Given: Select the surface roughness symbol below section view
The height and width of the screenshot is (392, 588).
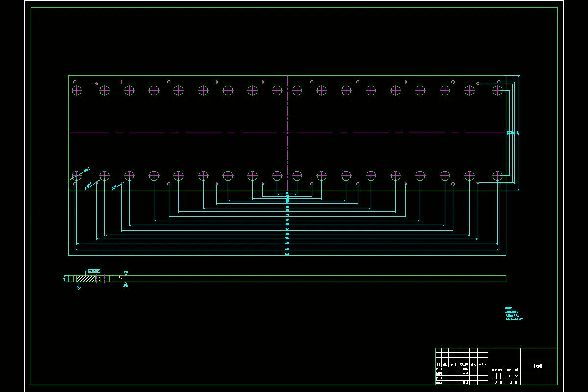Looking at the screenshot, I should point(126,285).
